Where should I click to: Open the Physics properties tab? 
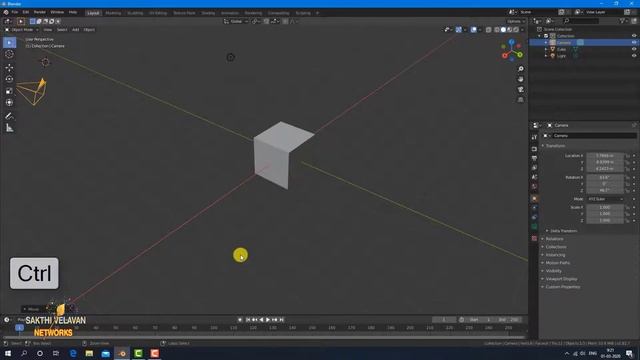[534, 208]
